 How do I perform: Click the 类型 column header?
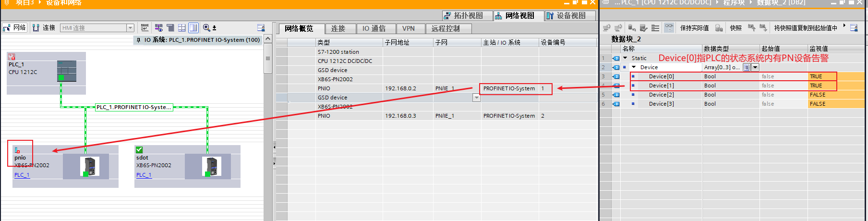[350, 42]
